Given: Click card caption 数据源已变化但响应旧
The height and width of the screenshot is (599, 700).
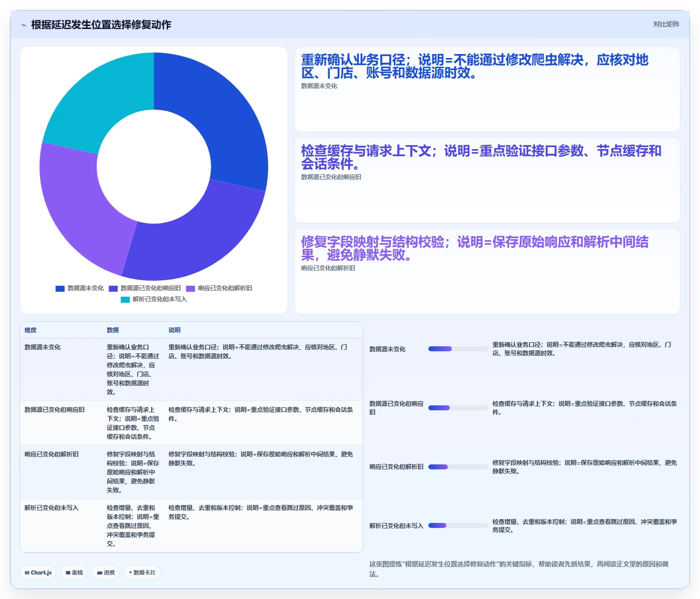Looking at the screenshot, I should [331, 177].
